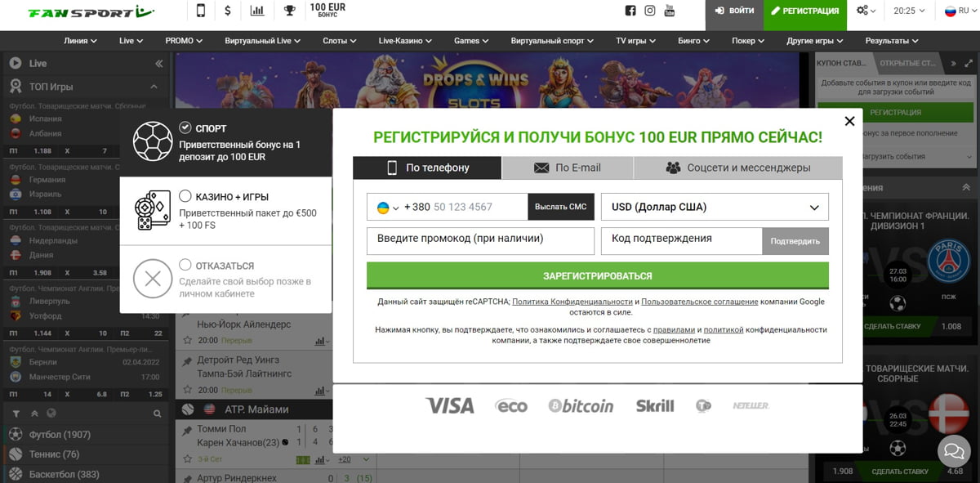Click the Код подтверждения input field

(682, 241)
